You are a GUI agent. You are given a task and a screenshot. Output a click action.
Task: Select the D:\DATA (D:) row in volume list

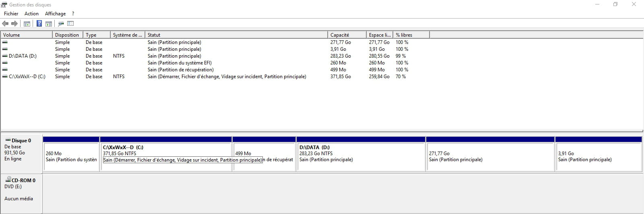[23, 56]
